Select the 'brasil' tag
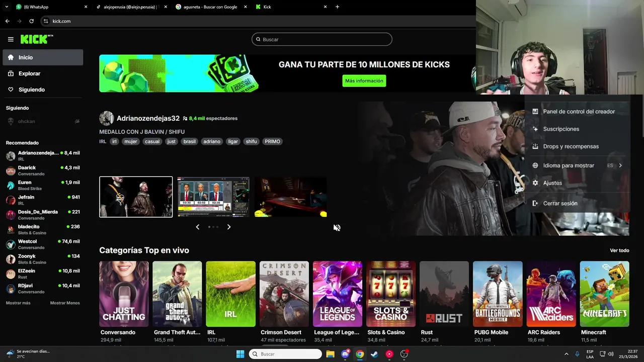This screenshot has width=644, height=362. tap(189, 141)
